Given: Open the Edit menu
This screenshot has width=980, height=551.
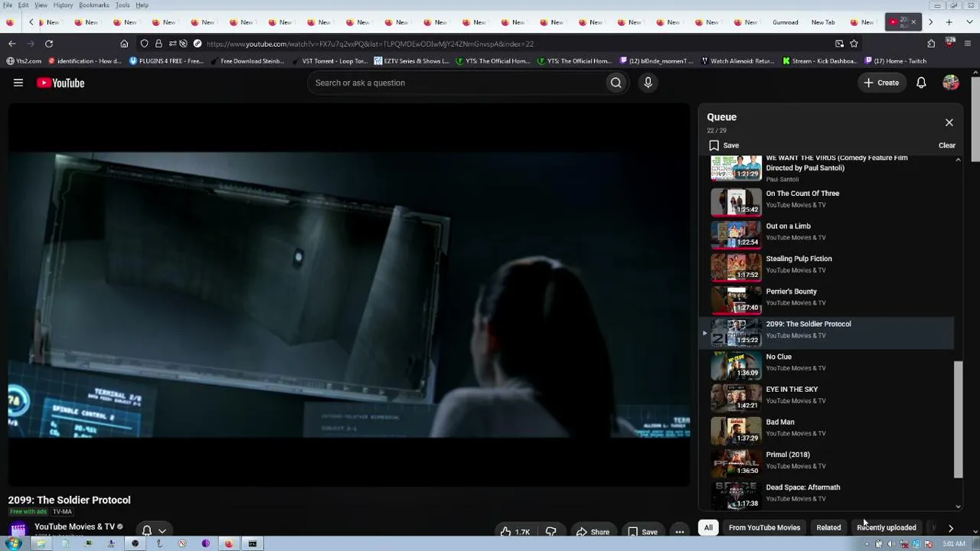Looking at the screenshot, I should [24, 5].
